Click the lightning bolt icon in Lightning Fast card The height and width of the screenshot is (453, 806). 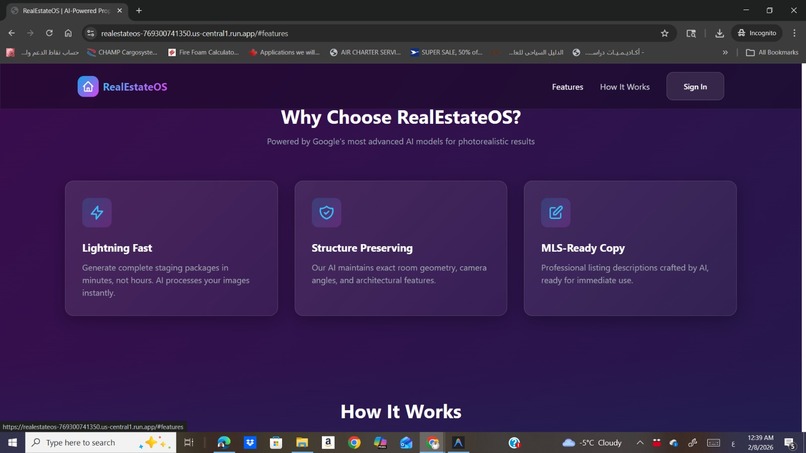97,212
